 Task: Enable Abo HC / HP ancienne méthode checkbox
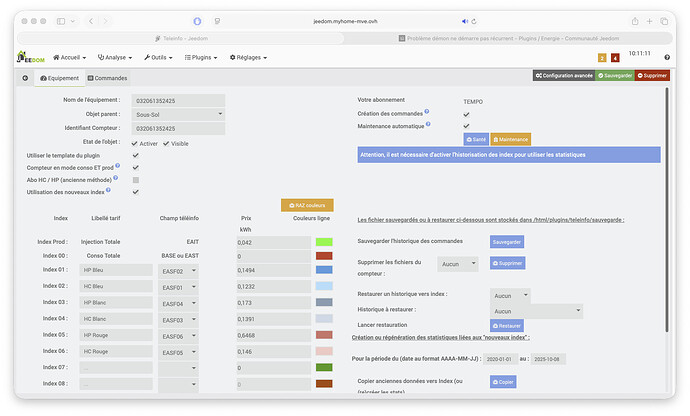(136, 179)
